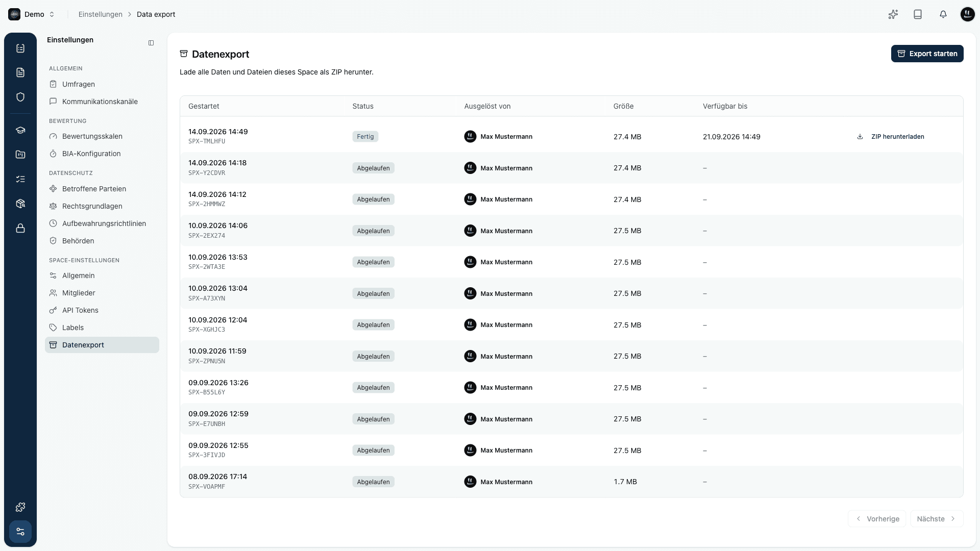The width and height of the screenshot is (980, 551).
Task: Select Datenexport in the sidebar
Action: pos(102,345)
